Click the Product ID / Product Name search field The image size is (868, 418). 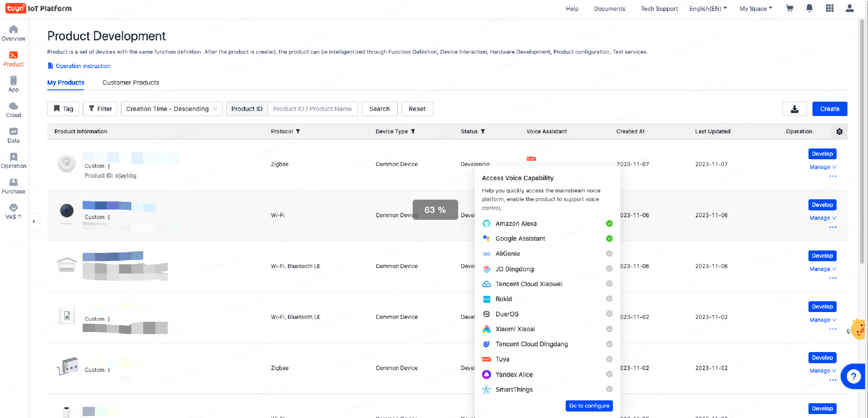coord(313,109)
